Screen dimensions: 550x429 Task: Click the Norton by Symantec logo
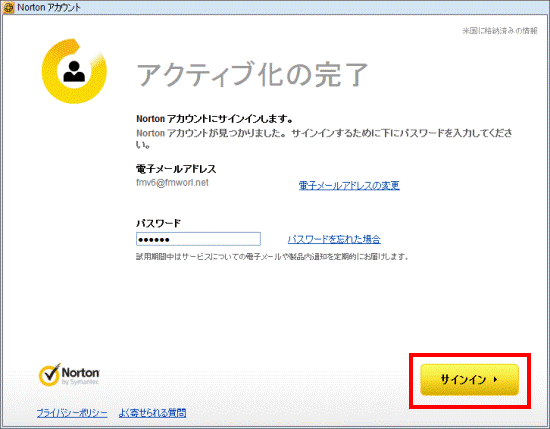point(69,375)
